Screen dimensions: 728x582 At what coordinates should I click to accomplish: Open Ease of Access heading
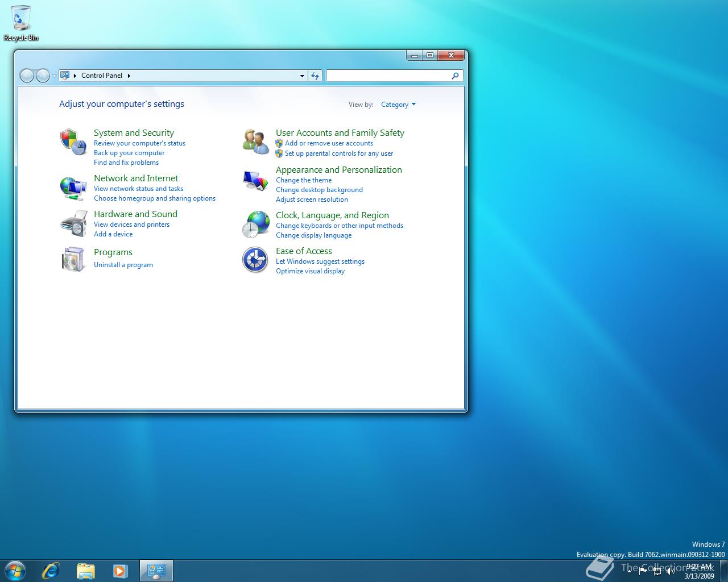[304, 251]
